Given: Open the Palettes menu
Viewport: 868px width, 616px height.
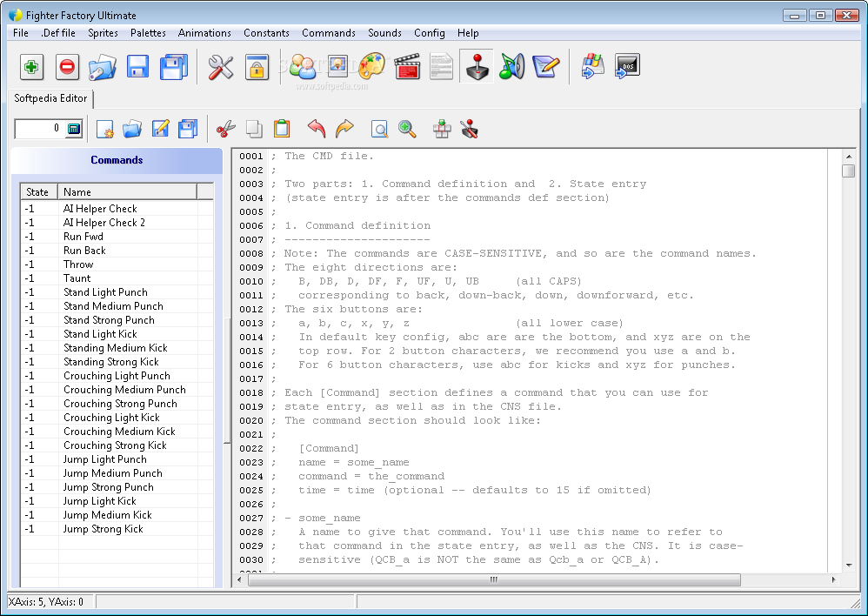Looking at the screenshot, I should click(x=149, y=33).
